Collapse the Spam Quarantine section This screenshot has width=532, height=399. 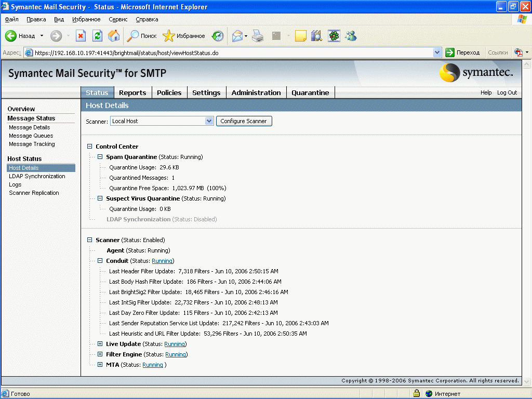(x=100, y=157)
